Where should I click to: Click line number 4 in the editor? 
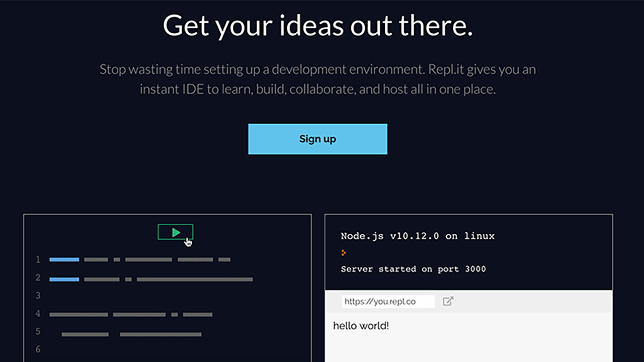pyautogui.click(x=38, y=314)
